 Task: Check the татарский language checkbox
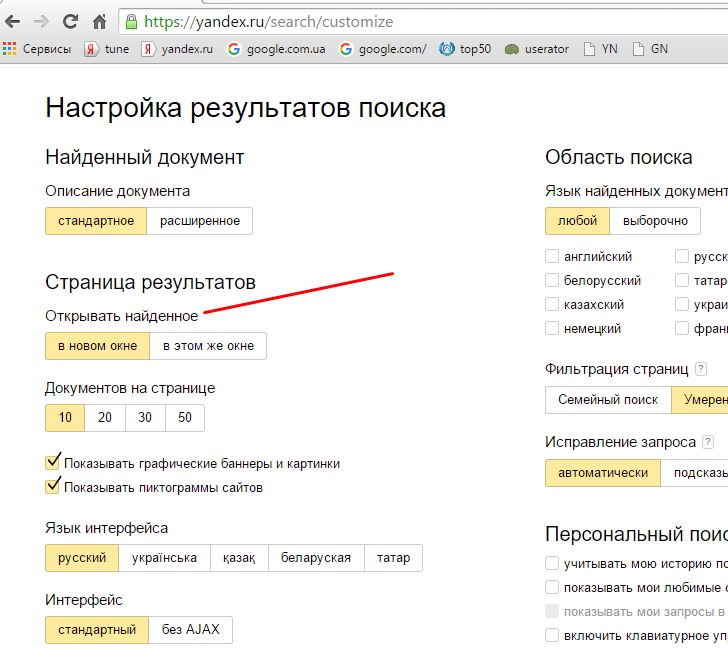[682, 280]
